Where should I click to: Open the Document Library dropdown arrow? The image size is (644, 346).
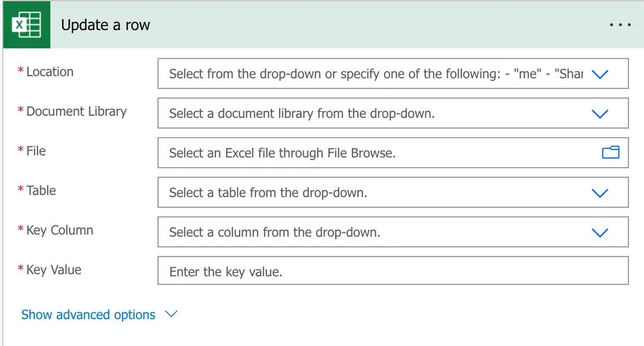click(600, 114)
